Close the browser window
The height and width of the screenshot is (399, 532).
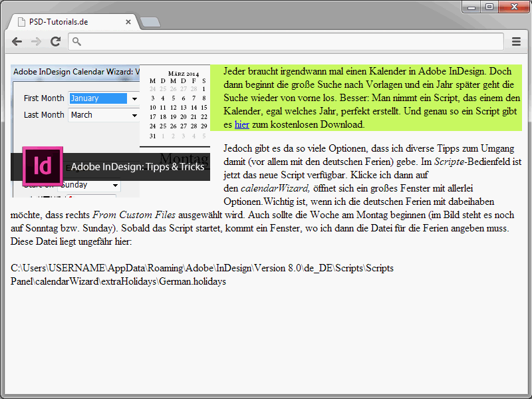514,7
